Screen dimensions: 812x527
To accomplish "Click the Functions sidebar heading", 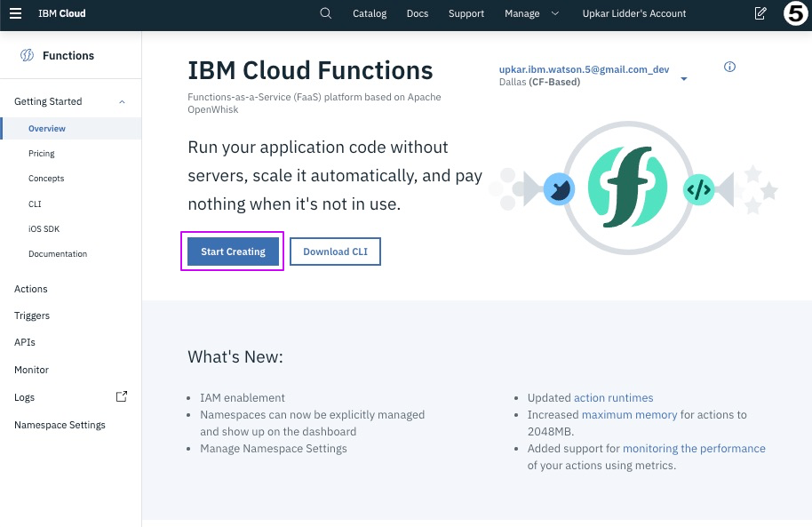I will coord(68,55).
